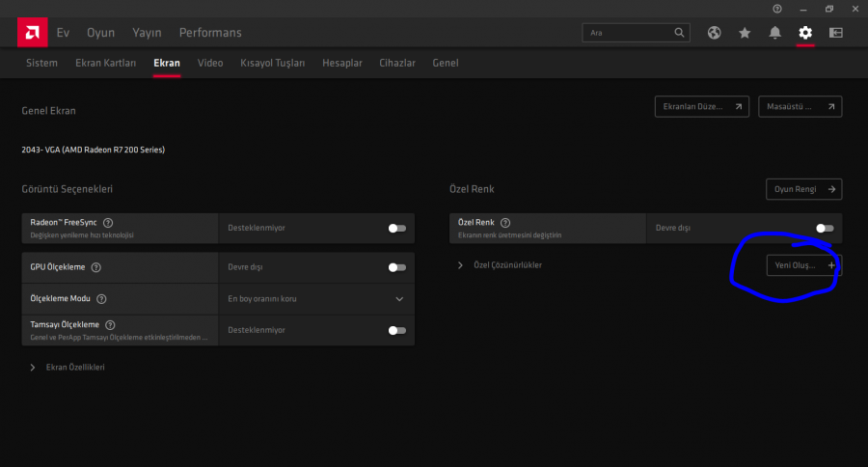
Task: Enable GPU Ölçekleme toggle
Action: tap(396, 267)
